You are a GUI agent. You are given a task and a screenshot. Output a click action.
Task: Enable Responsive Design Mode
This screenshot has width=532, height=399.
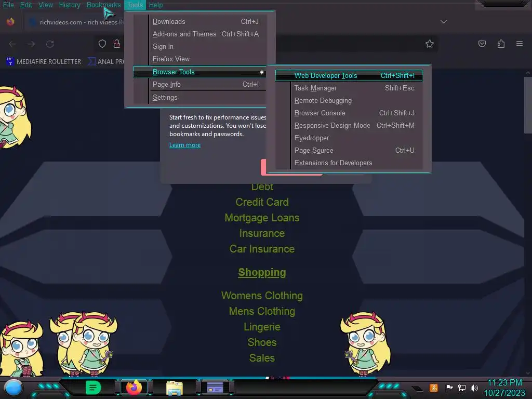(x=349, y=126)
